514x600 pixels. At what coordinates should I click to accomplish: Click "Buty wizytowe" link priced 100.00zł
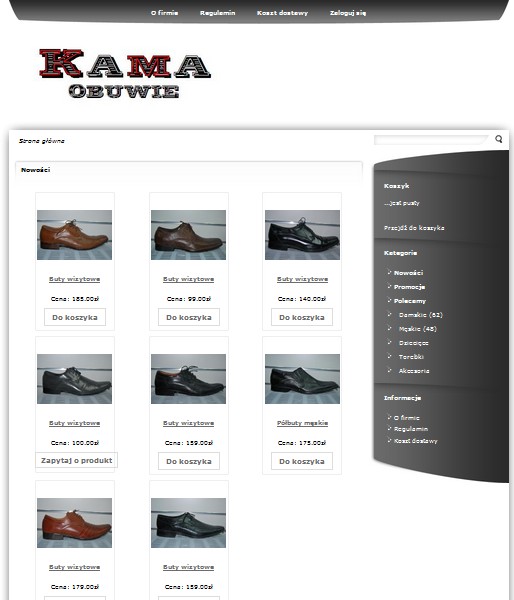tap(75, 423)
